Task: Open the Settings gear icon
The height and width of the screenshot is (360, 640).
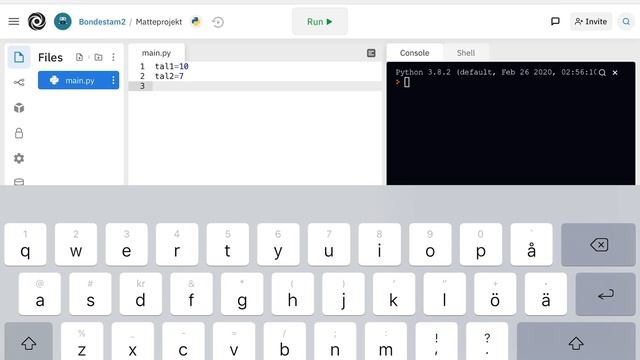Action: [19, 158]
